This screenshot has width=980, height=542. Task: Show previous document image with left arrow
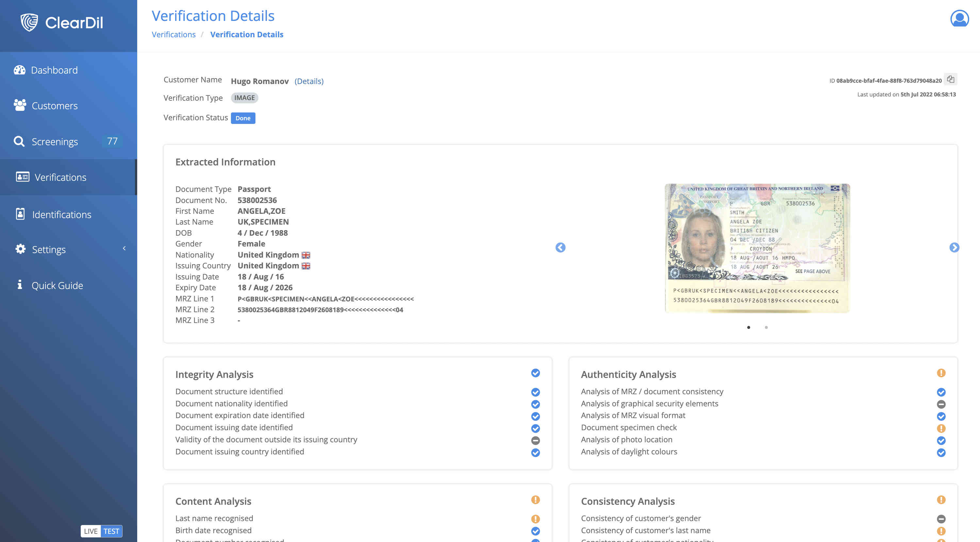(x=560, y=247)
